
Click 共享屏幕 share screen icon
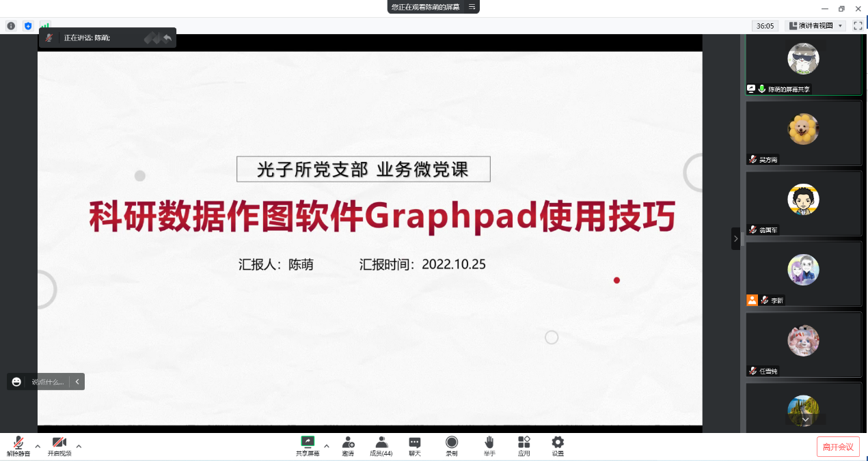click(308, 446)
